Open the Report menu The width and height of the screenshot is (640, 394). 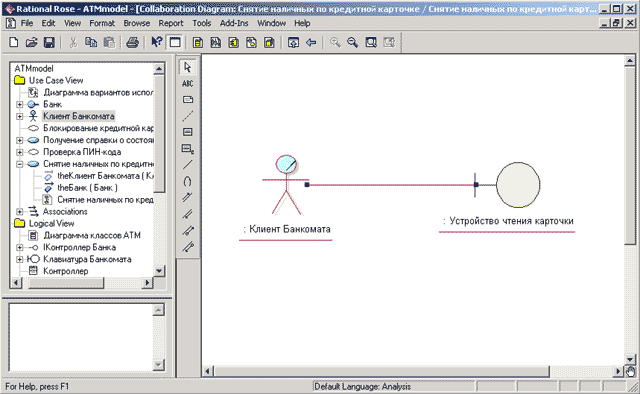(171, 23)
